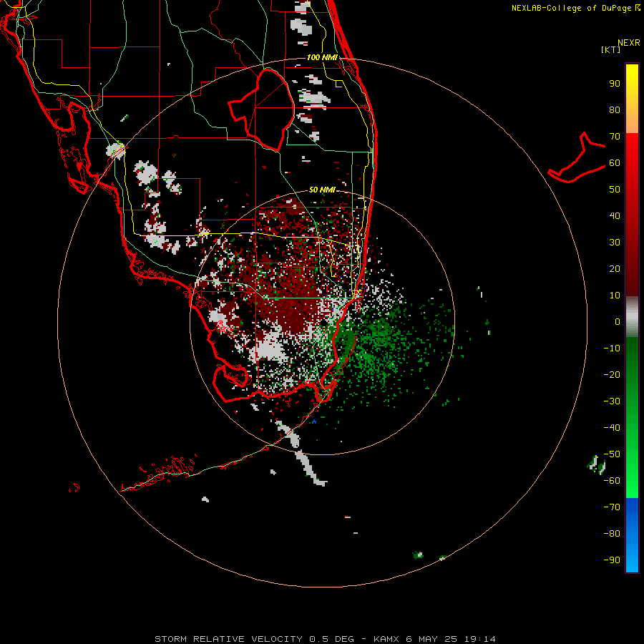This screenshot has height=644, width=644.
Task: Select the positive 90 knot scale value
Action: (615, 84)
